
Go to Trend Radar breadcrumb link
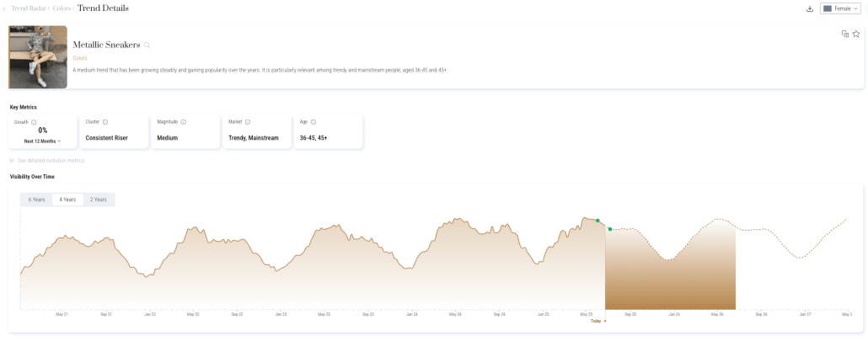[x=27, y=8]
